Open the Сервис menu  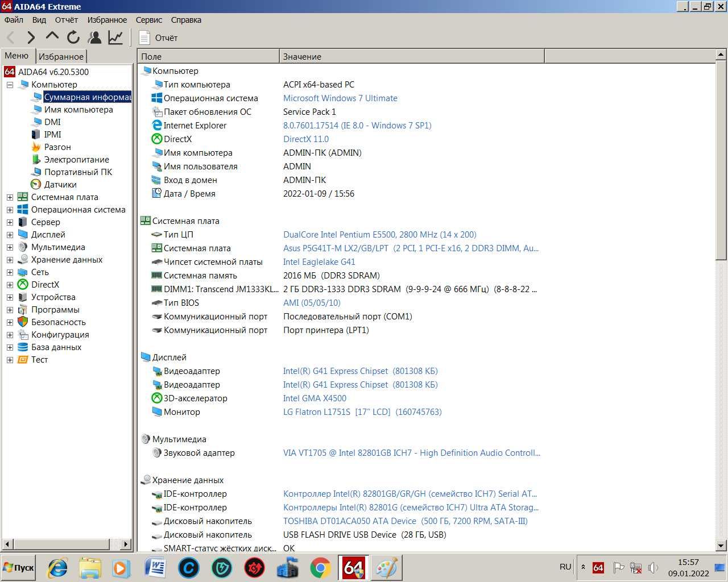(x=149, y=20)
